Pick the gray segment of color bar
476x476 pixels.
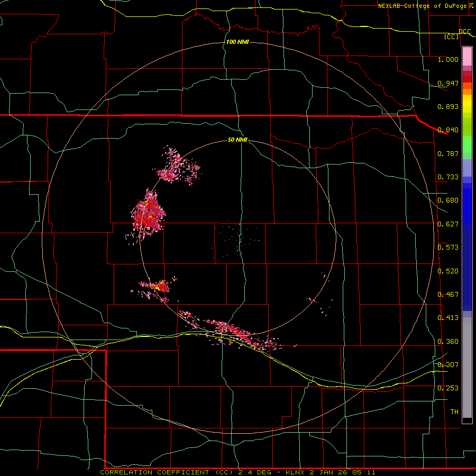pyautogui.click(x=467, y=368)
